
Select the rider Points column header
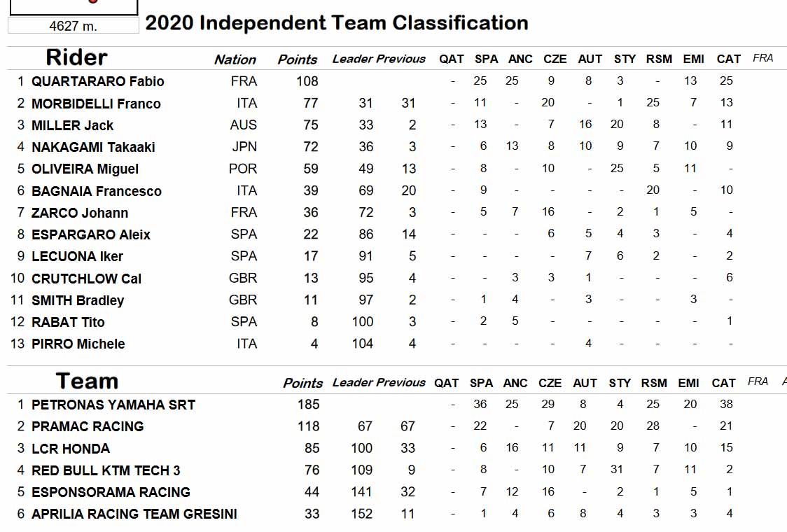[297, 59]
